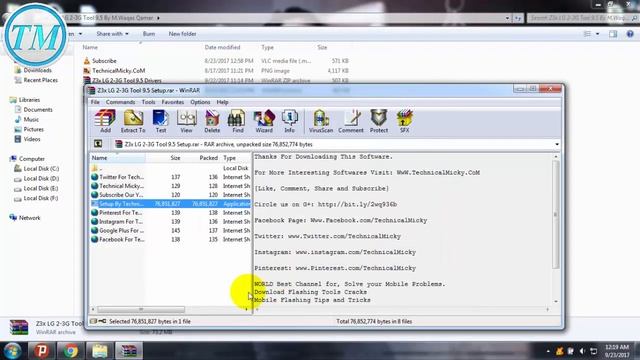Open Share with dropdown in Explorer
This screenshot has width=640, height=360.
tap(112, 34)
